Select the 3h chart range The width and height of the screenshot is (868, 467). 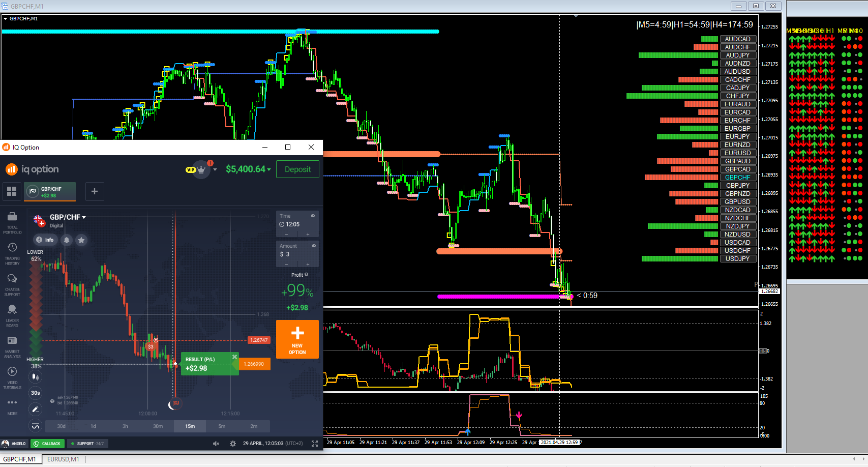[x=126, y=426]
